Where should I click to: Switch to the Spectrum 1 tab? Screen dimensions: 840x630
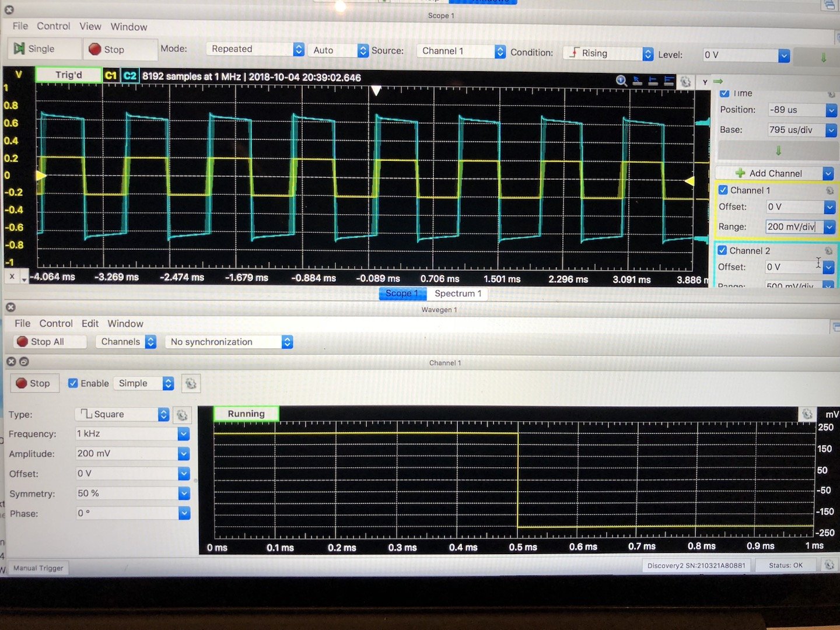point(458,293)
